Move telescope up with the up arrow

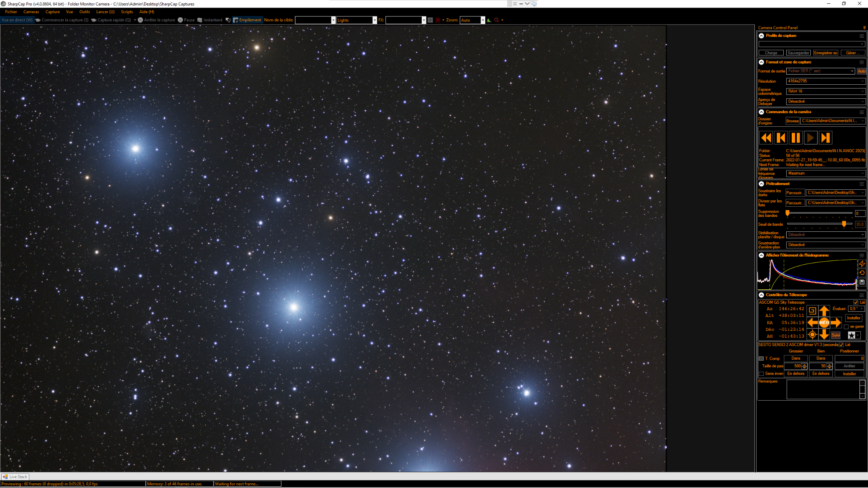(x=824, y=311)
